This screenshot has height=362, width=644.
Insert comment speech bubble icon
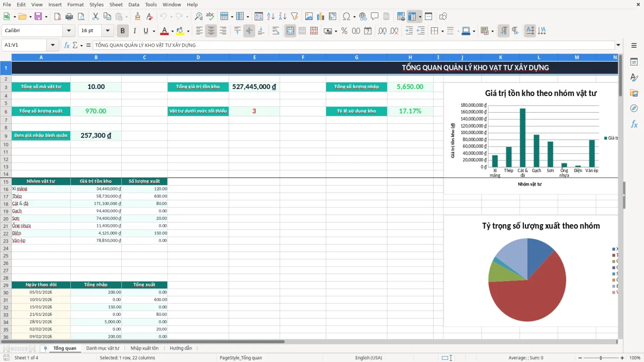(x=375, y=17)
